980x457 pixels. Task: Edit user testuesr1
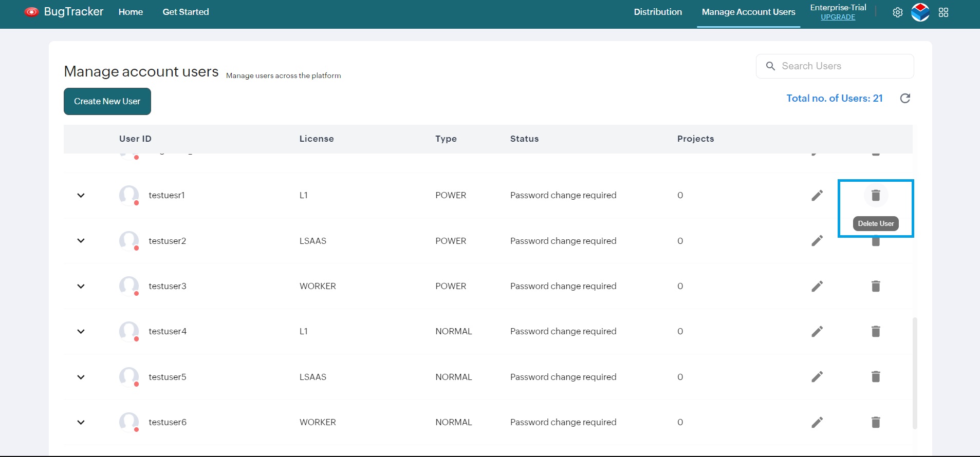(x=817, y=195)
